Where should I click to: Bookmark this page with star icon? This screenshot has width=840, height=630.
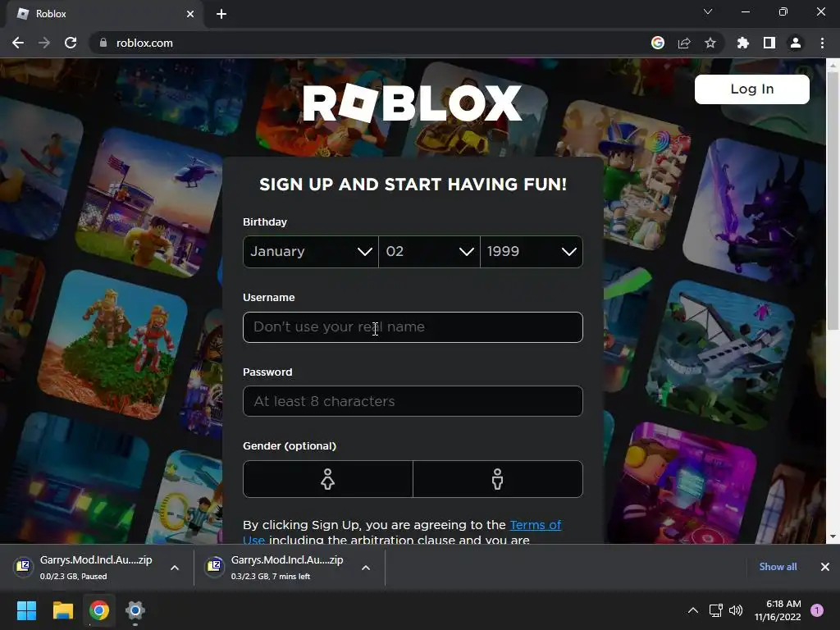(x=710, y=43)
